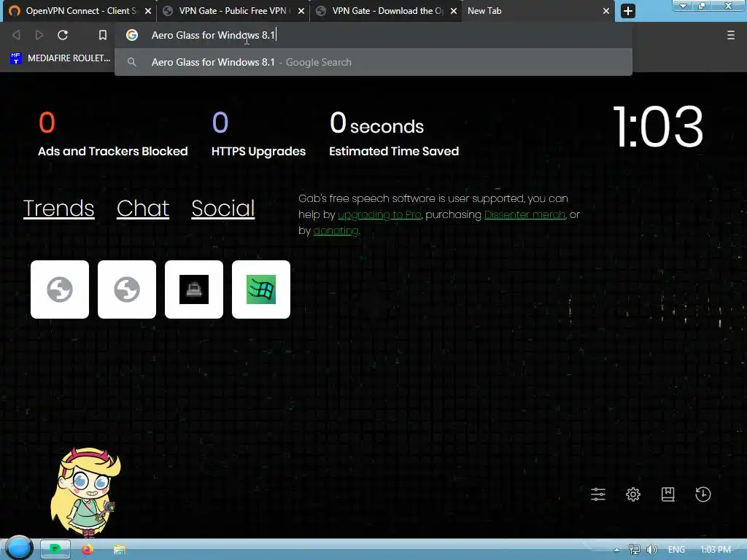
Task: Open the green Windows logo site tile
Action: point(261,289)
